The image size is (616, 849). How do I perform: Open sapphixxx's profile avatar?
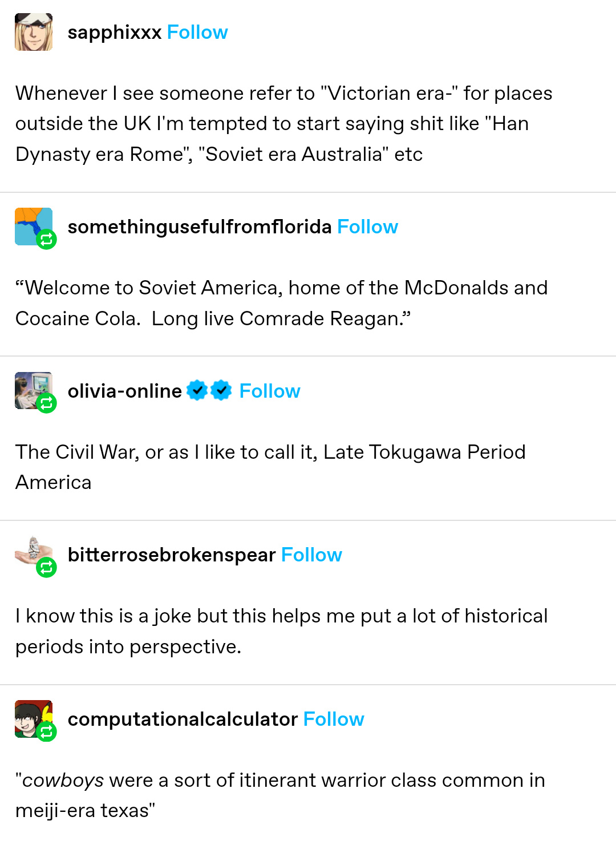(x=34, y=33)
